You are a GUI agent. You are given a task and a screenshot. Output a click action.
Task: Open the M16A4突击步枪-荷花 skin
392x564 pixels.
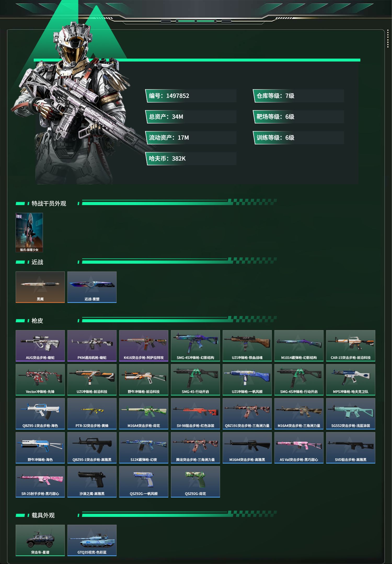(144, 414)
